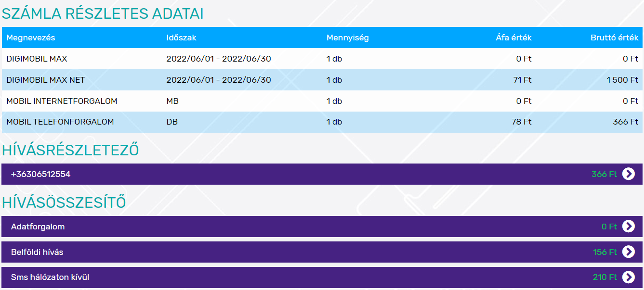This screenshot has height=290, width=644.
Task: Click the Megnevezés column header
Action: coord(31,38)
